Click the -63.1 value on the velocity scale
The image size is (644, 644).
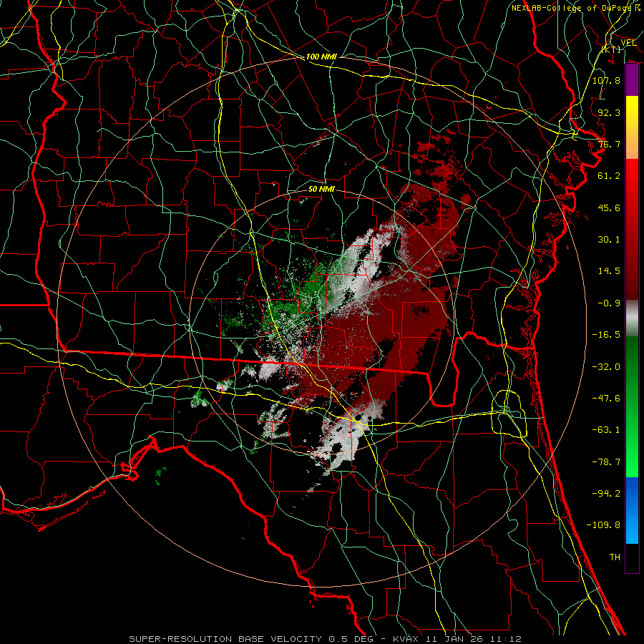tap(606, 430)
